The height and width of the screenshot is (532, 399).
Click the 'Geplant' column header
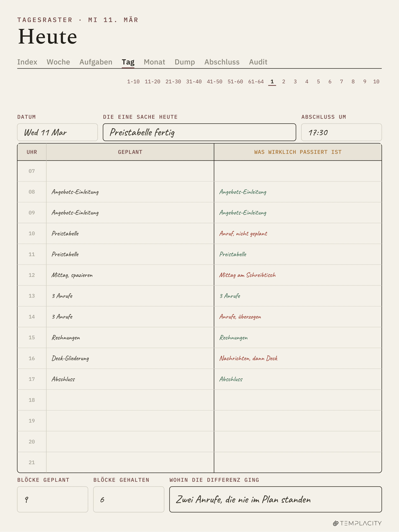coord(130,152)
